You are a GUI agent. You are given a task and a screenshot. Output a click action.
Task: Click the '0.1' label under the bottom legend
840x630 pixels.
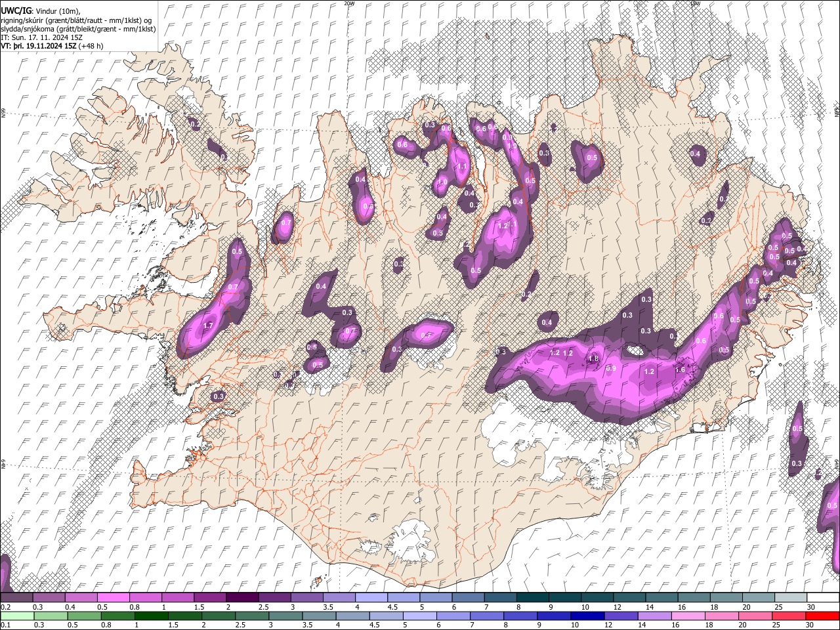click(5, 625)
